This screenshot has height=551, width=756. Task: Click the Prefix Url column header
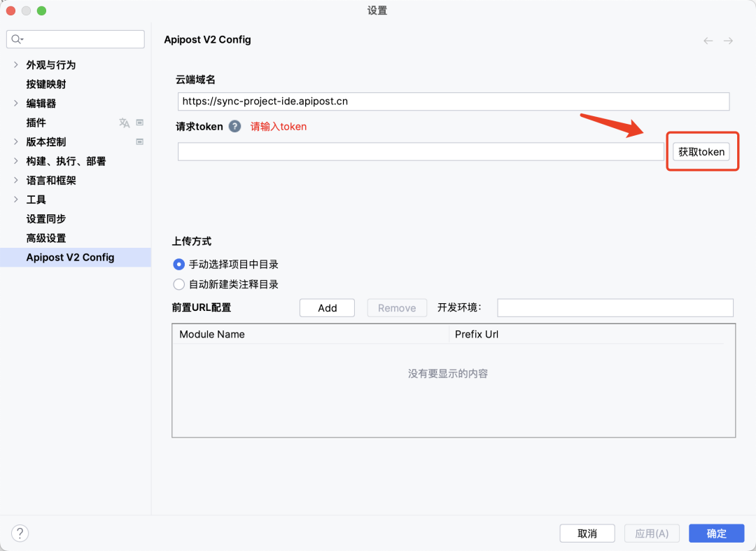(x=587, y=334)
